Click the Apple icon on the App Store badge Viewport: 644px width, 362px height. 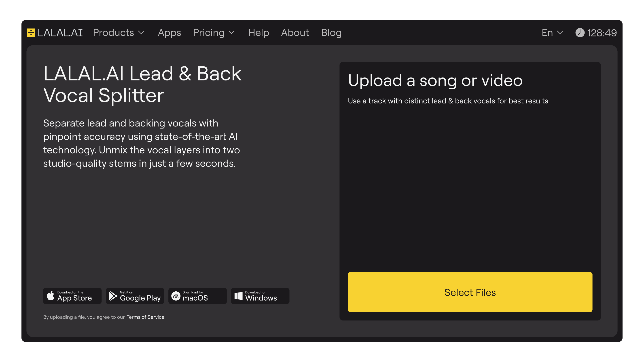click(51, 296)
